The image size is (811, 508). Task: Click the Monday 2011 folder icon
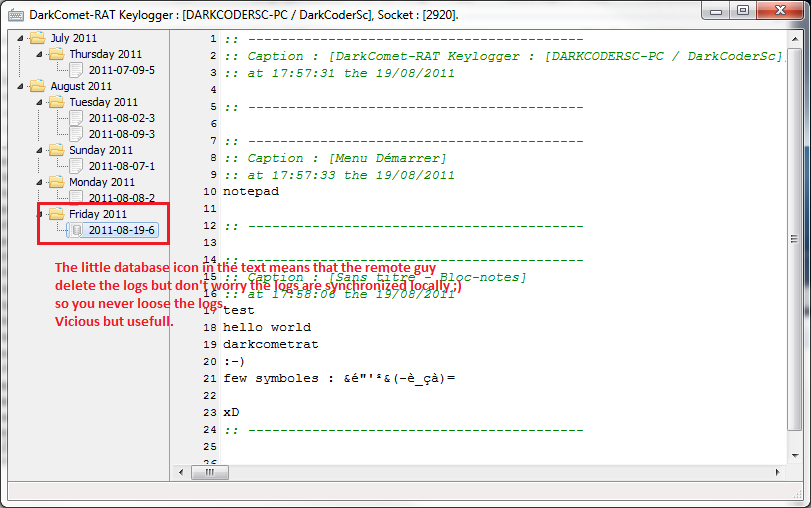[57, 182]
